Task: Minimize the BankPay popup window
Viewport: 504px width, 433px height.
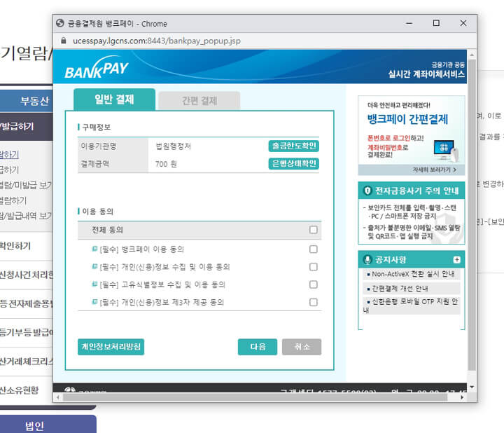Action: coord(409,23)
